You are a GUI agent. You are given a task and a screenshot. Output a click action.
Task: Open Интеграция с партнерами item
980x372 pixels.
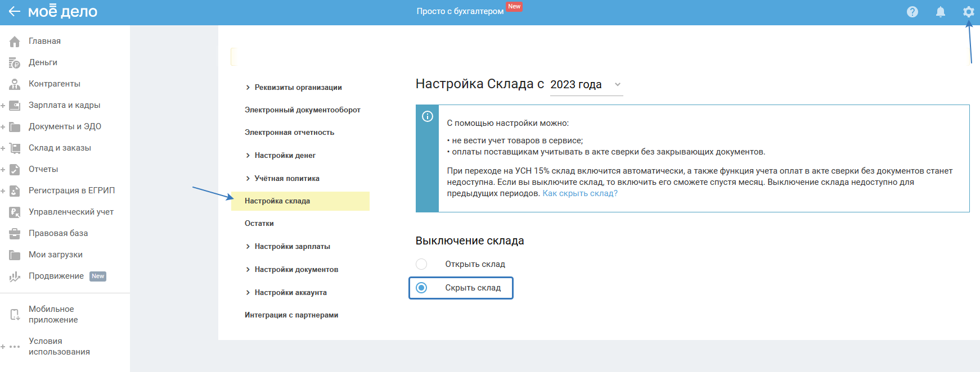[x=291, y=315]
